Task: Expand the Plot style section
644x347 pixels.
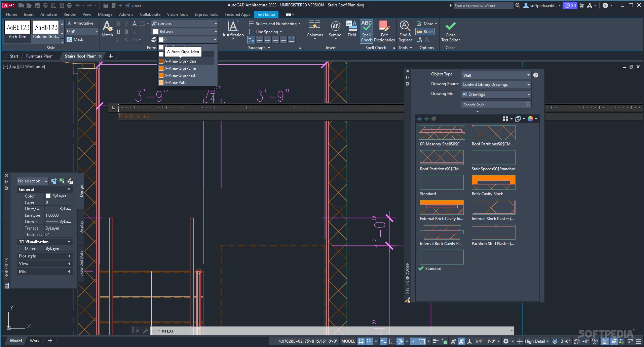Action: 44,256
